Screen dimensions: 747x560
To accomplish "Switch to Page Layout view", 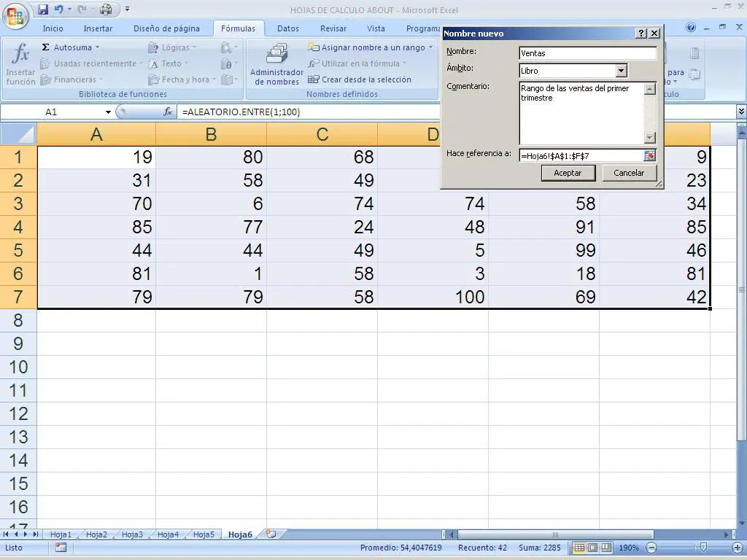I will tap(592, 548).
